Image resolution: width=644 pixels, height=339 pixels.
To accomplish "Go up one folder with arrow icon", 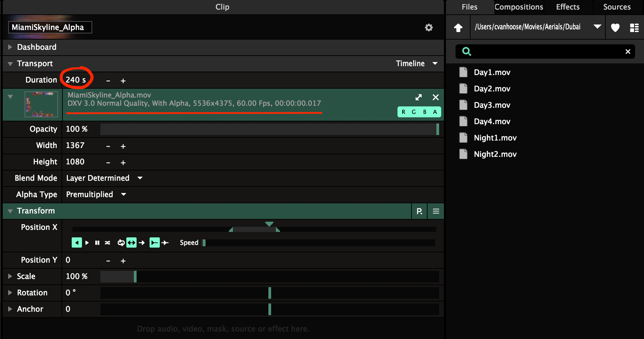I will coord(458,28).
